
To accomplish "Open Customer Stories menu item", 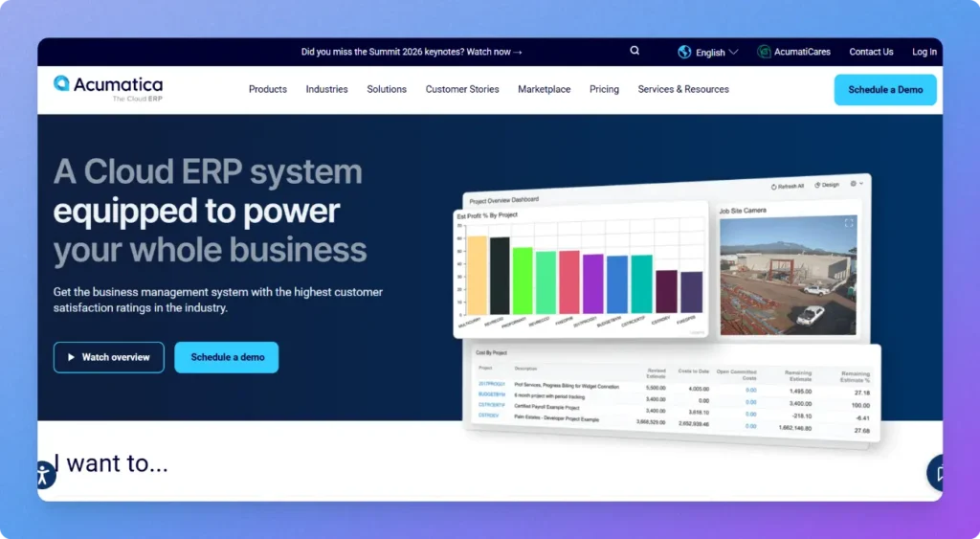I will coord(462,89).
